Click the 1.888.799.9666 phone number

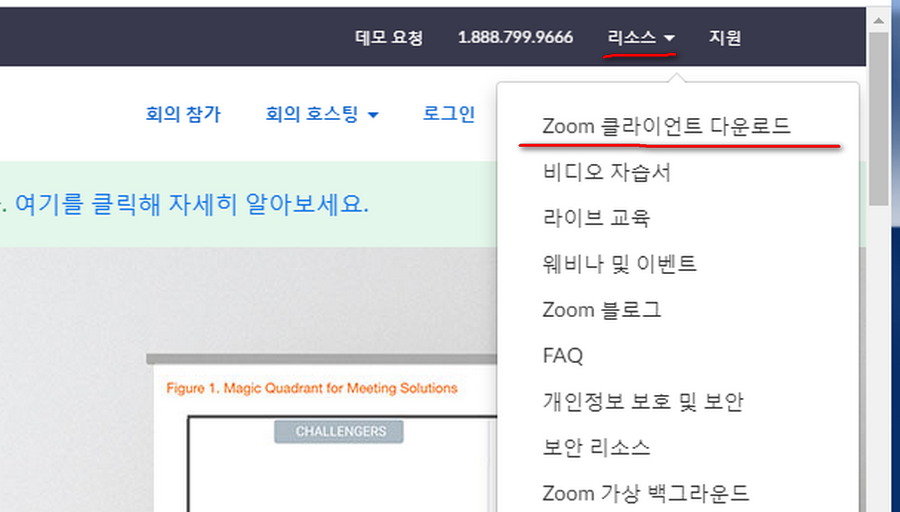[515, 38]
